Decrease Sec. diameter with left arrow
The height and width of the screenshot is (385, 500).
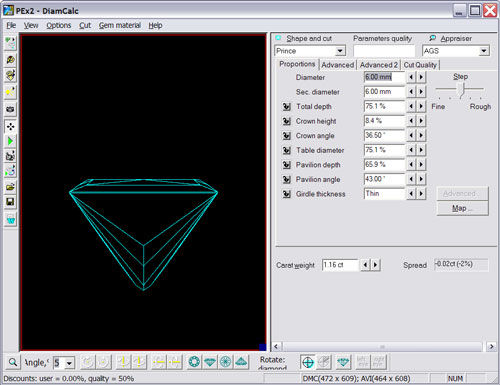coord(411,92)
